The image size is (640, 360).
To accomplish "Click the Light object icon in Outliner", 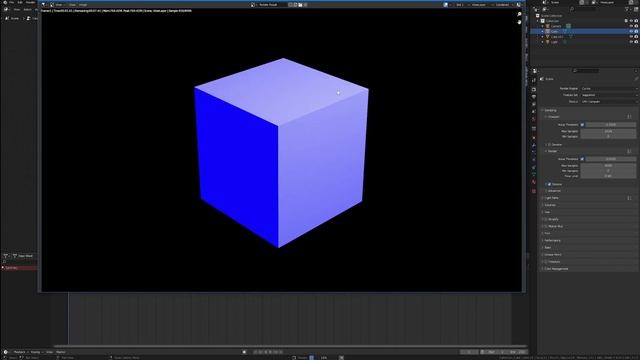I will click(548, 42).
